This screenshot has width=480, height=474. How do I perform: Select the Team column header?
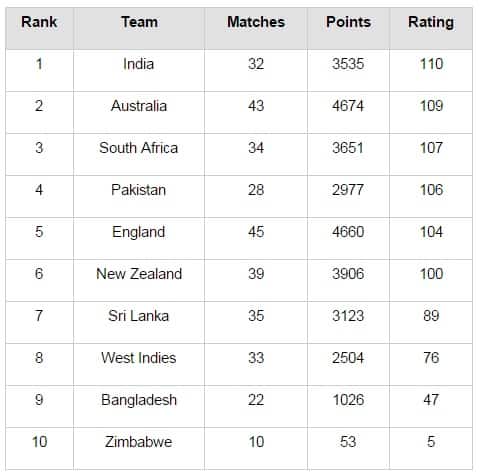pos(139,22)
